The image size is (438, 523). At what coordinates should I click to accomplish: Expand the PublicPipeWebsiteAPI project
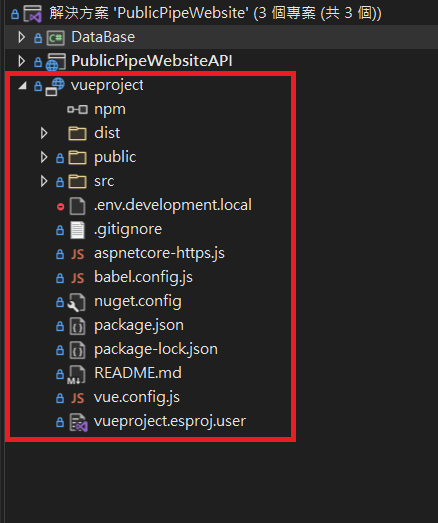pos(21,61)
